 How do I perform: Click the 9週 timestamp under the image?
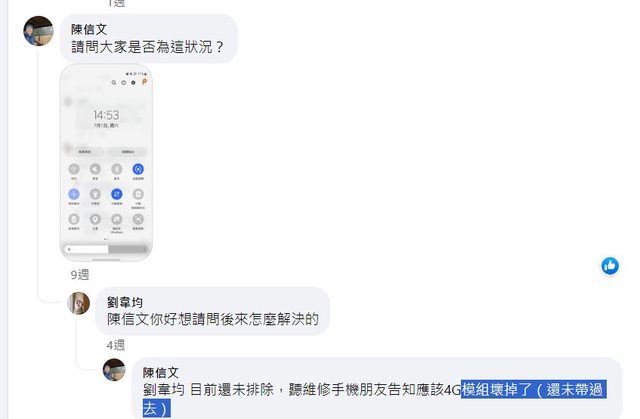[80, 275]
